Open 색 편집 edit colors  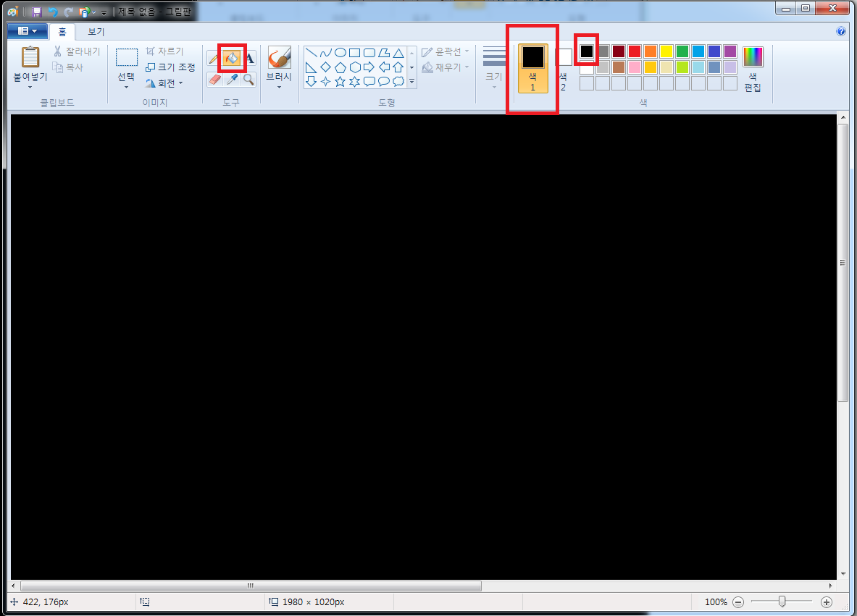coord(753,69)
